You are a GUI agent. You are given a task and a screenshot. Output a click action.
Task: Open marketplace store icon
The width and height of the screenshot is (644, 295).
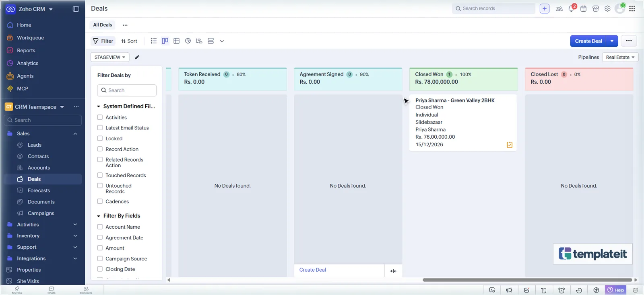point(596,8)
